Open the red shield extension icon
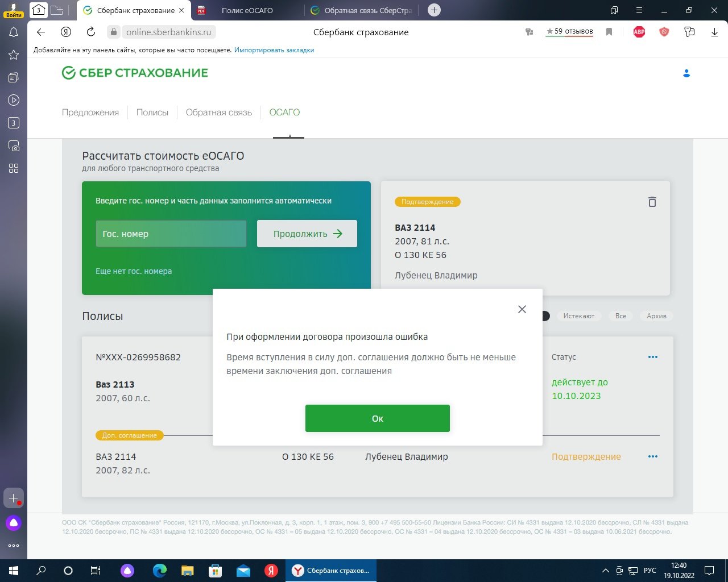 point(664,32)
